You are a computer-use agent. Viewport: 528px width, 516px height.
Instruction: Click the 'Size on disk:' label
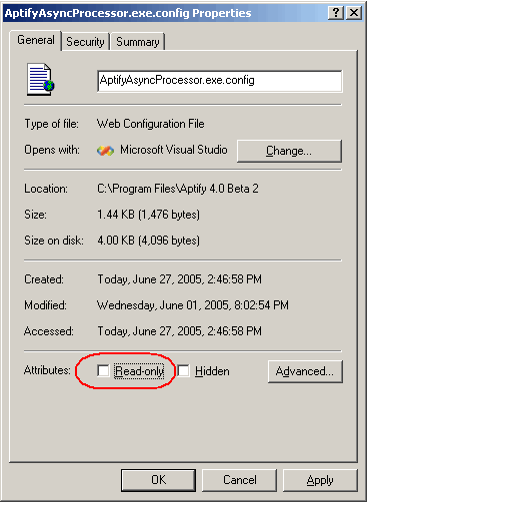[x=54, y=240]
